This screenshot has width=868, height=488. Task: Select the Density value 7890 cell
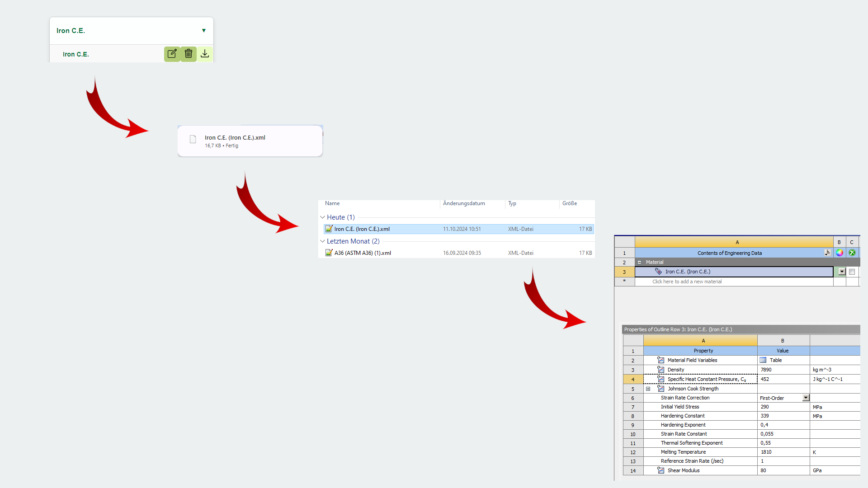point(783,370)
